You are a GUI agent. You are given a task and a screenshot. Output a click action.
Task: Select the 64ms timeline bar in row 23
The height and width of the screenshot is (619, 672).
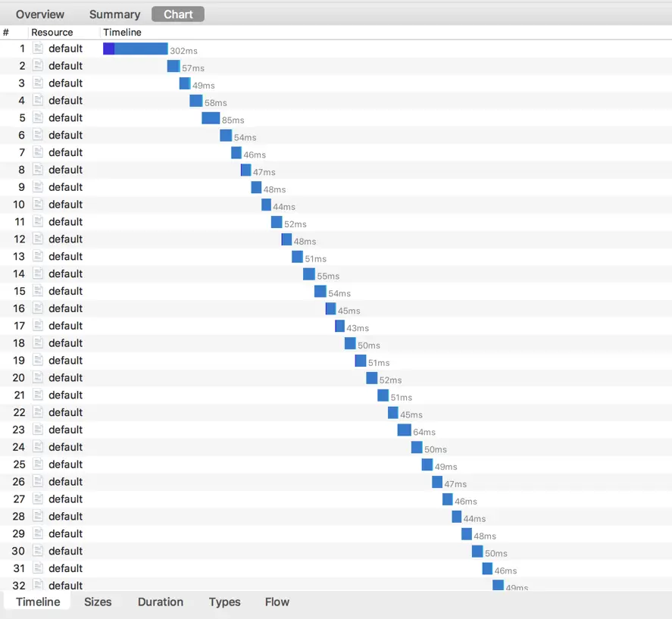click(x=404, y=430)
